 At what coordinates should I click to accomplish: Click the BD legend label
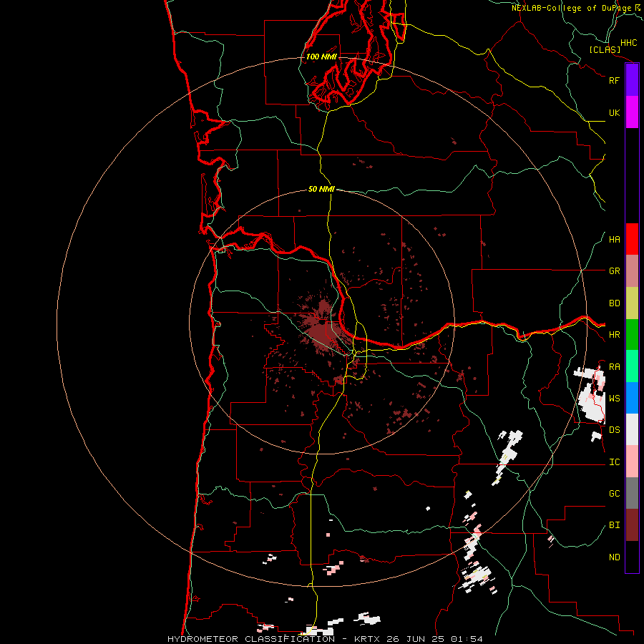[614, 303]
